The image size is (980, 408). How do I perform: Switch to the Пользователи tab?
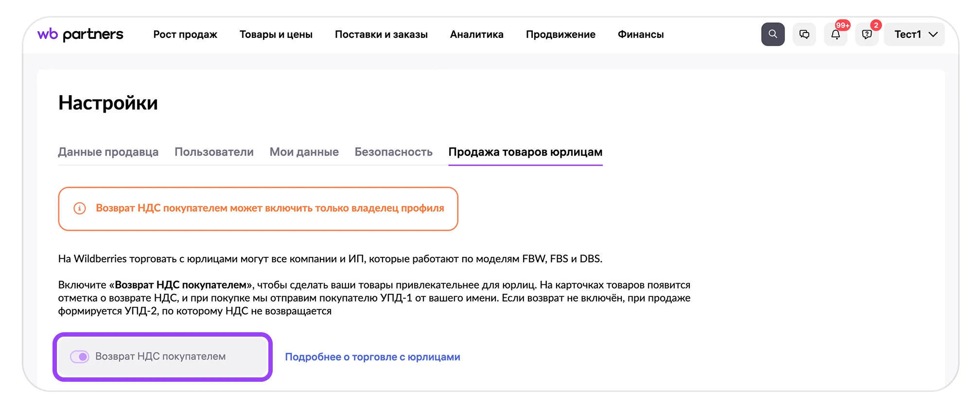pyautogui.click(x=214, y=152)
